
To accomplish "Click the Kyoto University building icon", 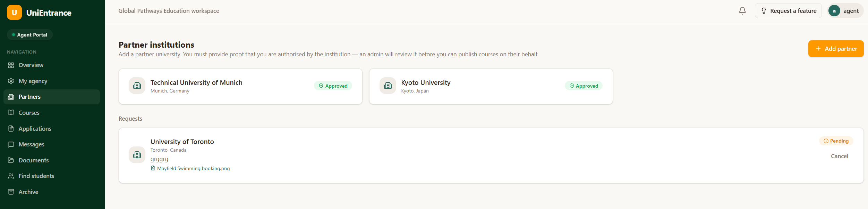I will pos(388,86).
